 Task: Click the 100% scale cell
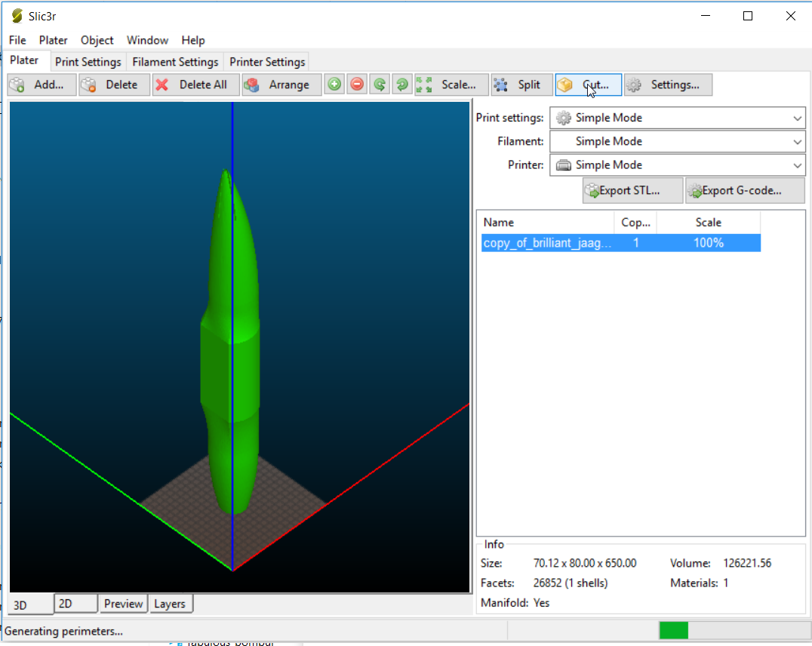pyautogui.click(x=709, y=243)
